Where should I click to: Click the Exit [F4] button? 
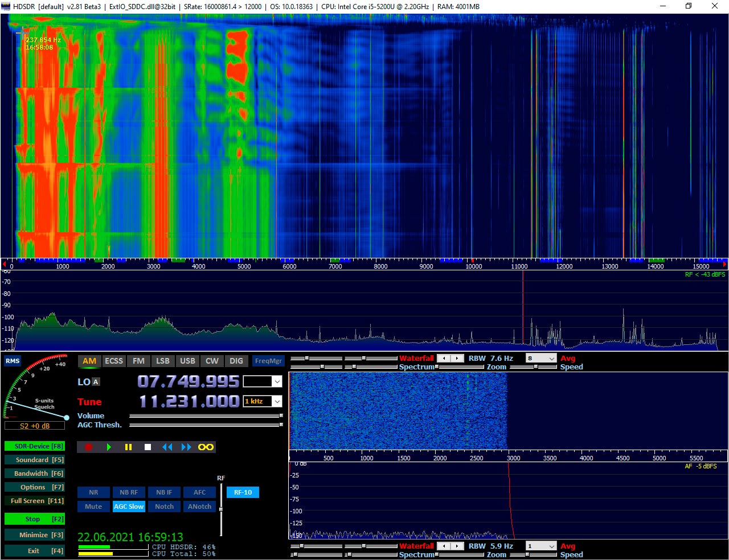pos(34,551)
